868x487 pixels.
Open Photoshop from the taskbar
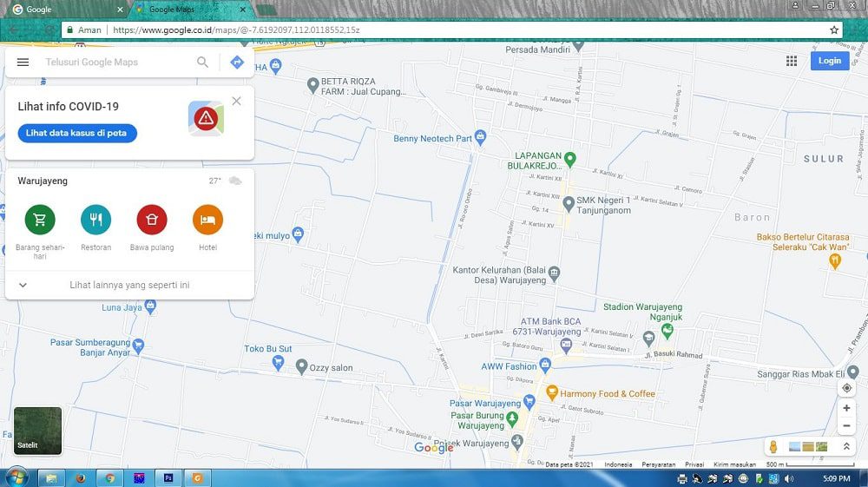168,478
